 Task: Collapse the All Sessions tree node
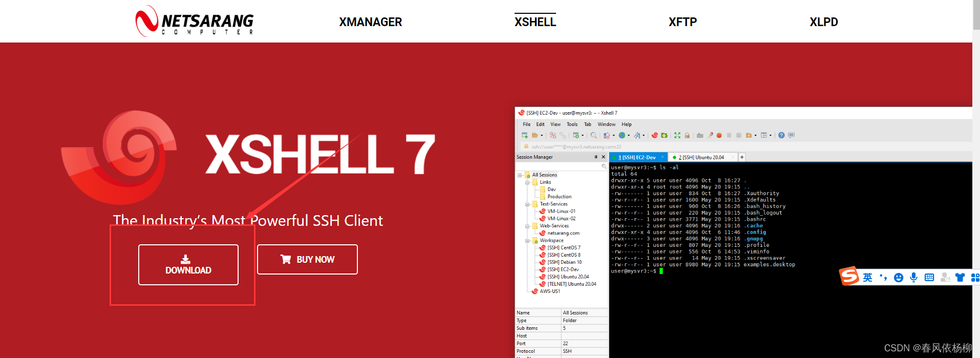520,175
